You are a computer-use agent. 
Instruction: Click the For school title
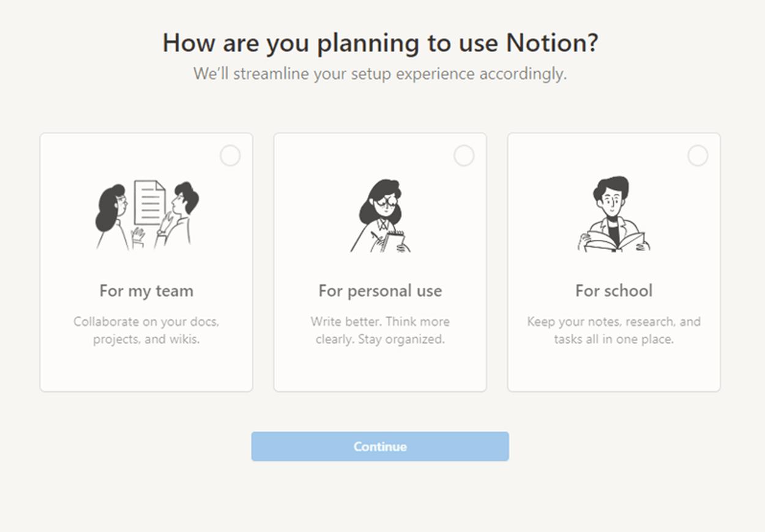coord(614,290)
